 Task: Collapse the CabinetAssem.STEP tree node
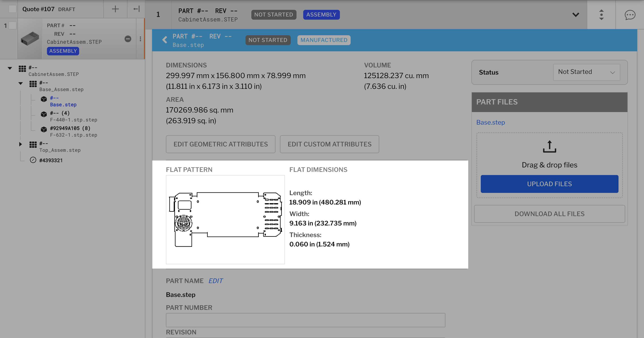point(10,68)
